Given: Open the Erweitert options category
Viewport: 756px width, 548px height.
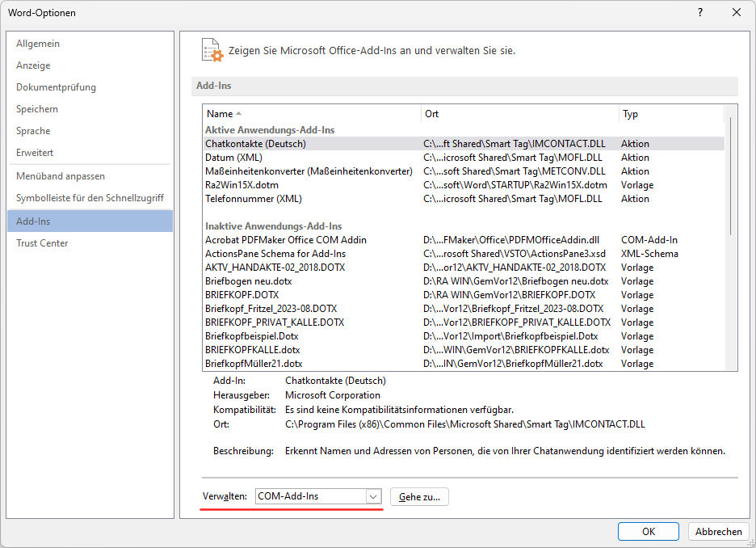Looking at the screenshot, I should (35, 153).
